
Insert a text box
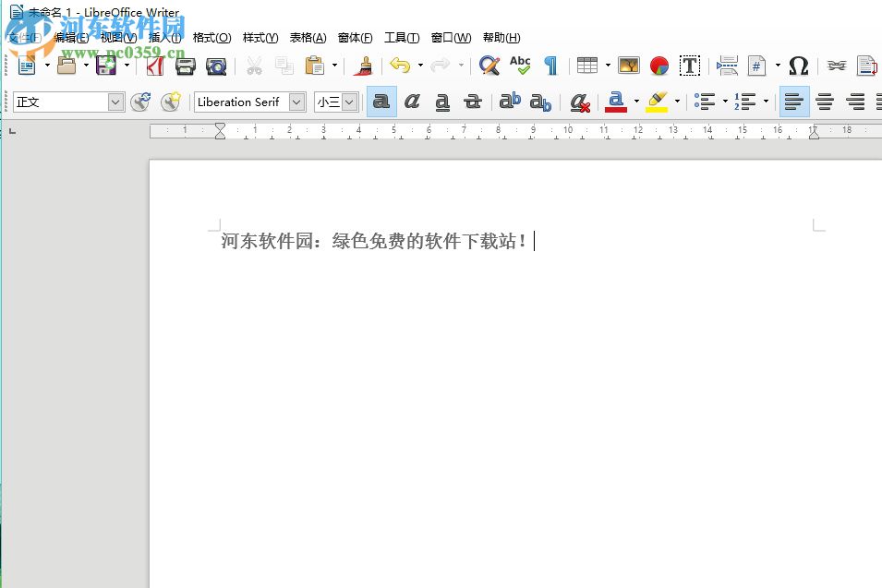[689, 66]
